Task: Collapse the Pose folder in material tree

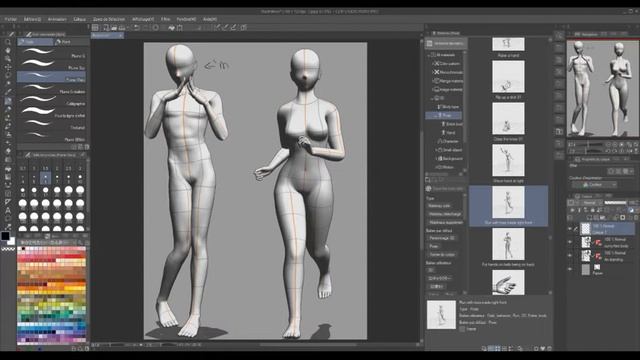Action: pyautogui.click(x=436, y=116)
